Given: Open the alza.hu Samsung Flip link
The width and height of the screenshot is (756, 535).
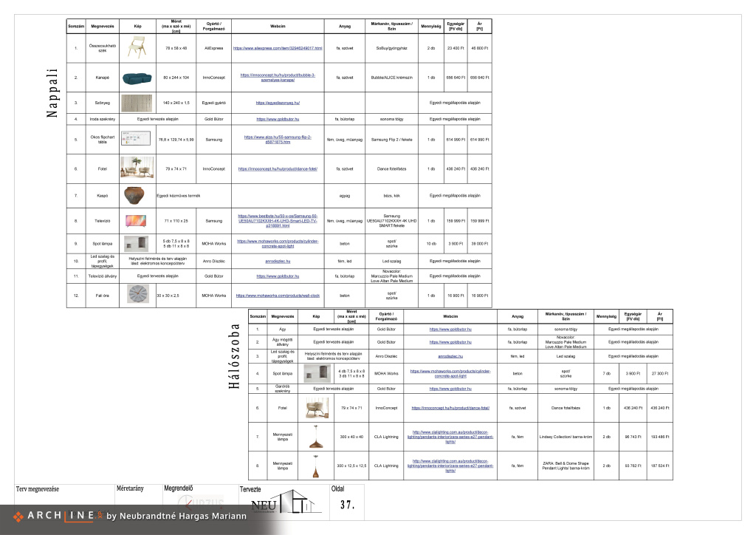Looking at the screenshot, I should pyautogui.click(x=278, y=140).
